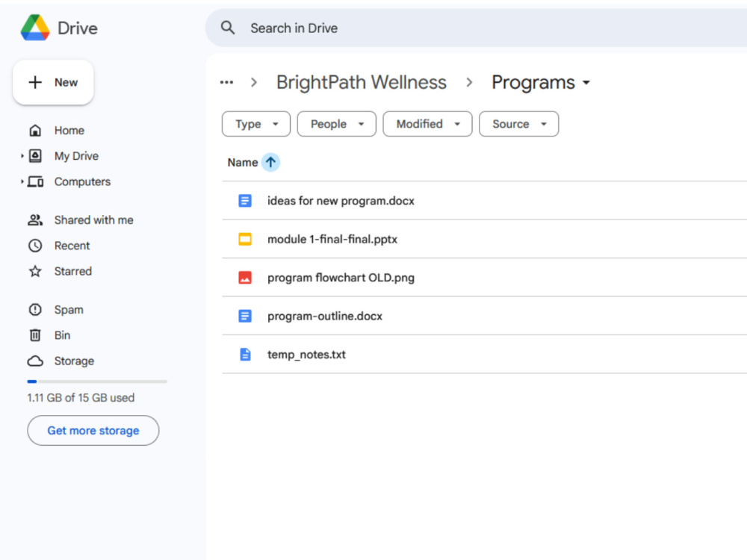Click the Search in Drive field
The width and height of the screenshot is (747, 560).
click(477, 28)
